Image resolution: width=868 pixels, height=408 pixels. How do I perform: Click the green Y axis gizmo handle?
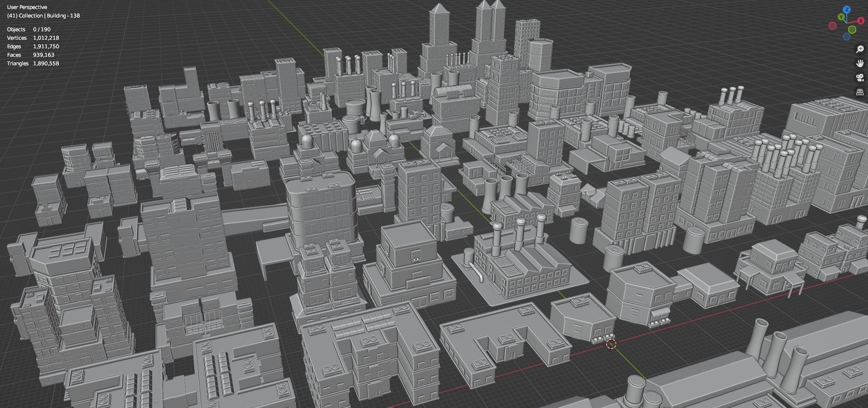[x=841, y=17]
